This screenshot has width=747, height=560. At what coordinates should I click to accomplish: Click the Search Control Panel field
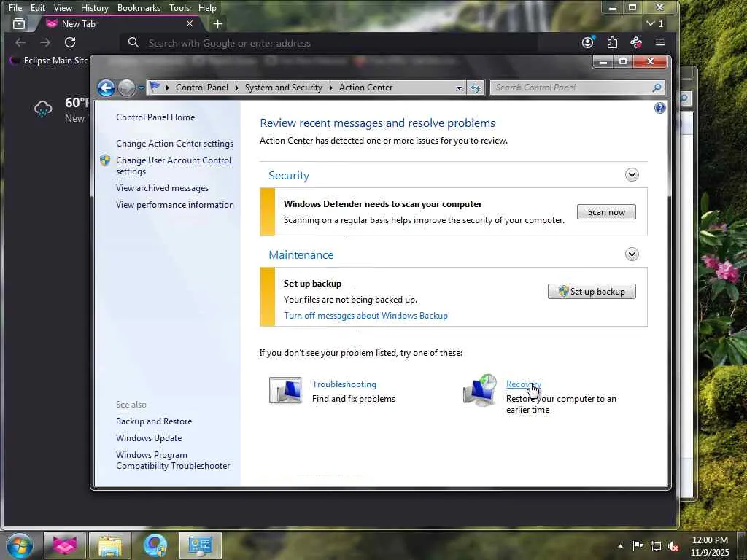point(572,87)
